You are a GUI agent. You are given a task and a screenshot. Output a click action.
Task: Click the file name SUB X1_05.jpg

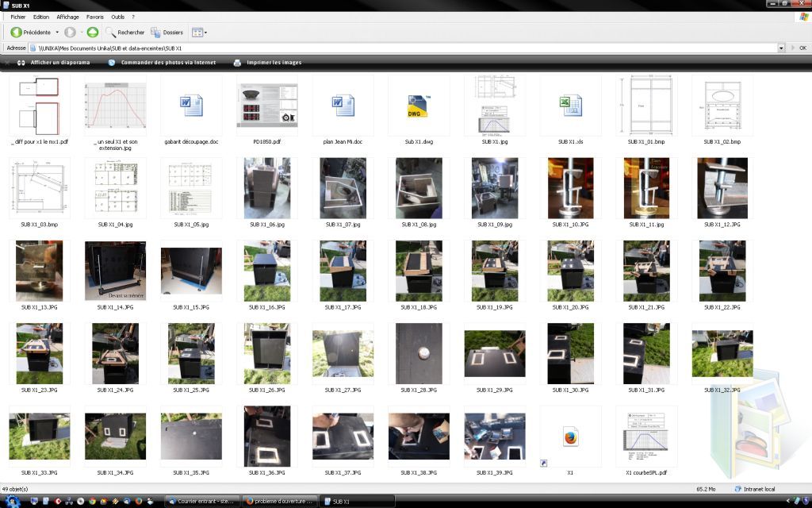point(191,225)
